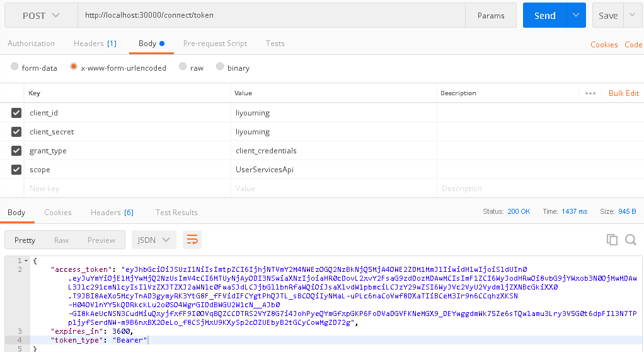Toggle the line wrap icon
The width and height of the screenshot is (644, 352).
[192, 240]
